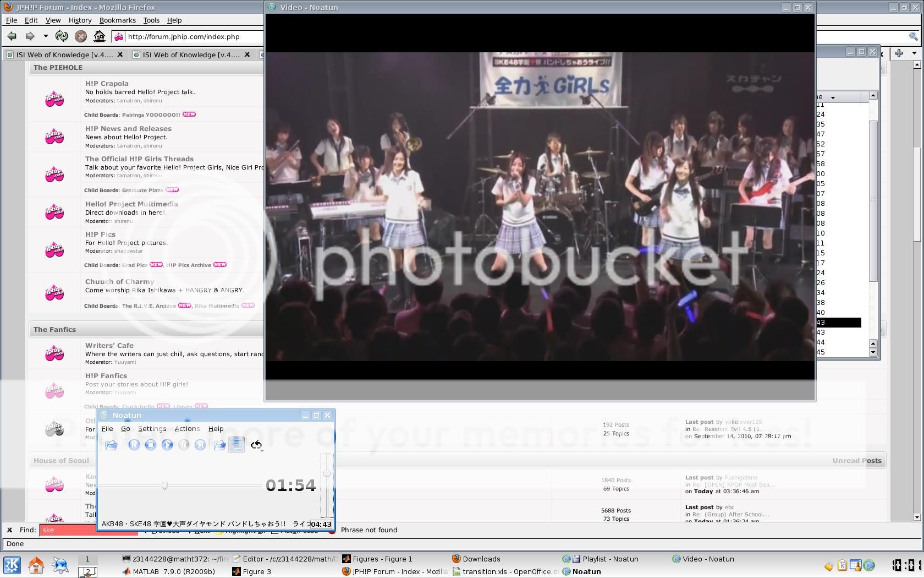Click the Firefox Reload icon
Image resolution: width=924 pixels, height=578 pixels.
[62, 36]
